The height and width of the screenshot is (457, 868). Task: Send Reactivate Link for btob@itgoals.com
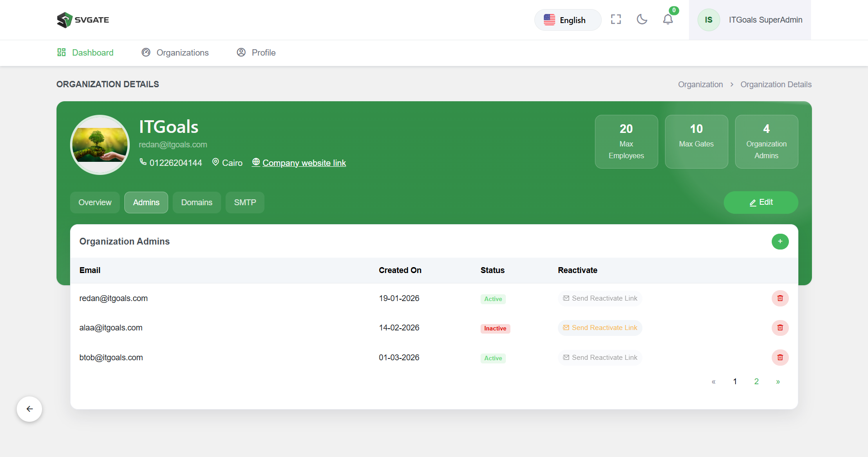coord(600,358)
